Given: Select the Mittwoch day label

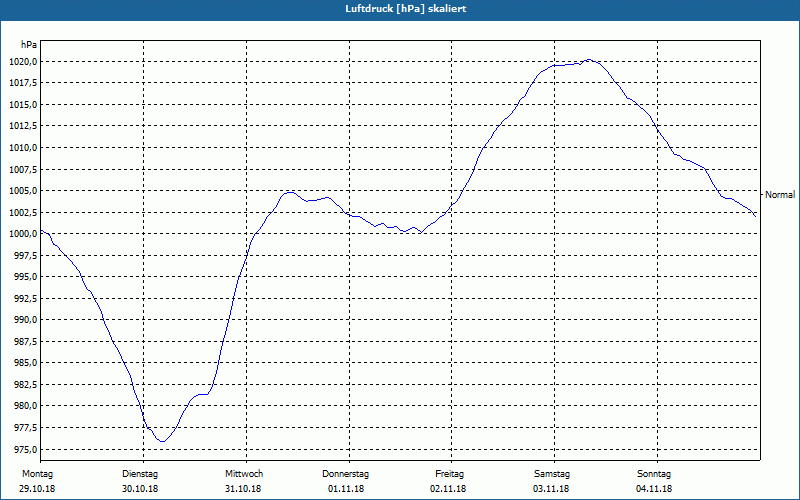Looking at the screenshot, I should click(244, 474).
